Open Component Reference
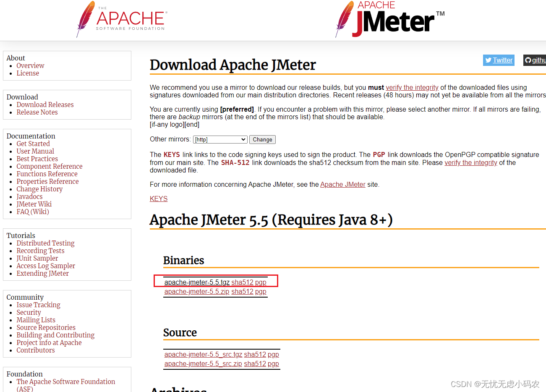Viewport: 546px width, 392px height. [x=50, y=166]
